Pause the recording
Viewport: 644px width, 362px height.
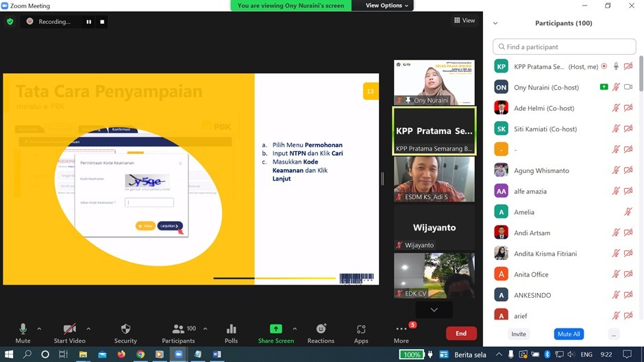point(88,21)
